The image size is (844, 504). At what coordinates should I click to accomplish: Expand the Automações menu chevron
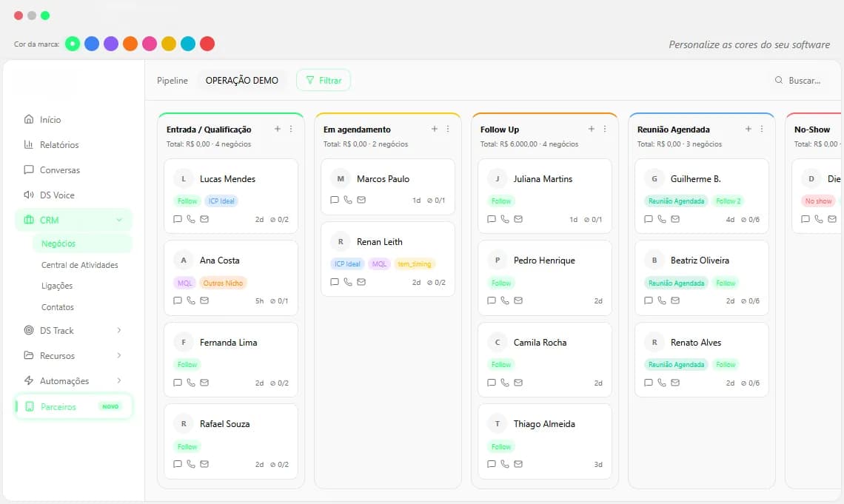tap(119, 380)
